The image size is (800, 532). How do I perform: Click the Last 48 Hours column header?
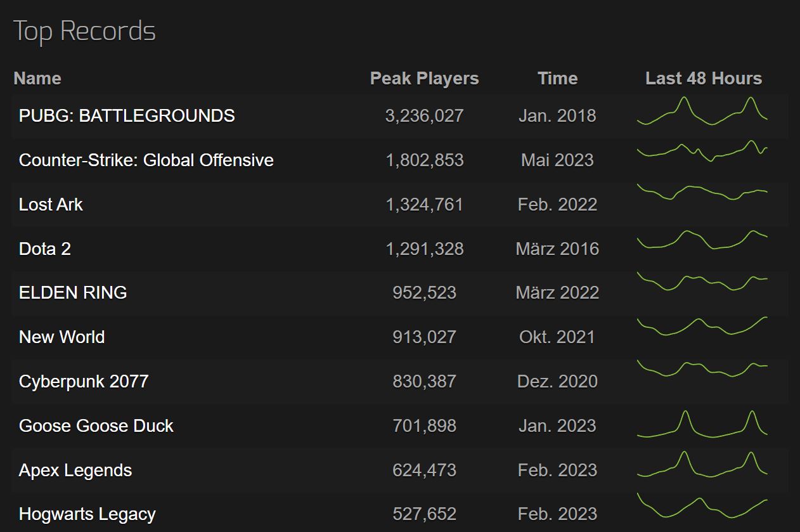[704, 78]
